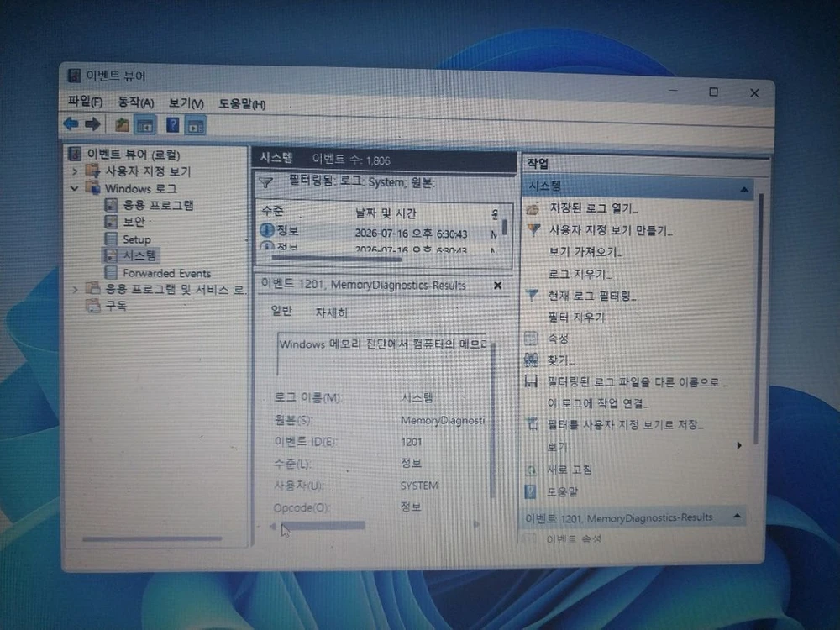Click the Forward arrow toolbar icon
Image resolution: width=840 pixels, height=630 pixels.
point(92,124)
